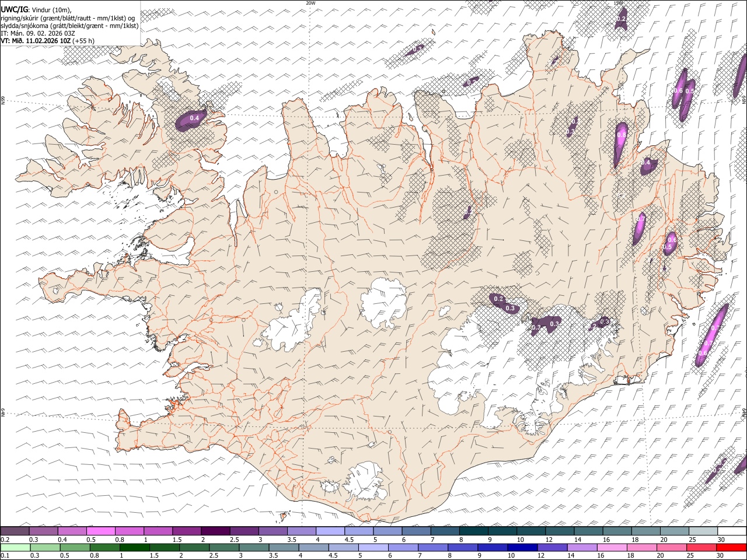The image size is (747, 560).
Task: Click the initial time 'IT: Mán. 09. 02. 2026 03Z'
Action: 38,33
